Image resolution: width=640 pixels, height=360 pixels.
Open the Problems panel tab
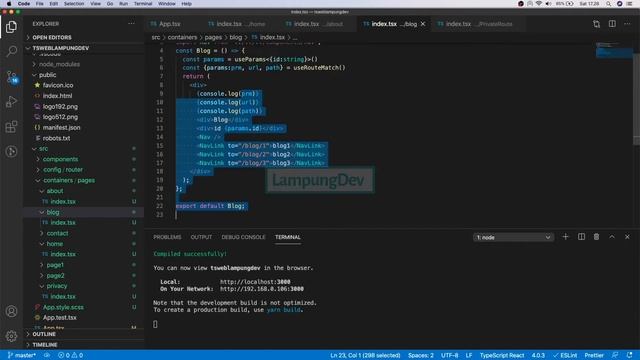(x=167, y=237)
